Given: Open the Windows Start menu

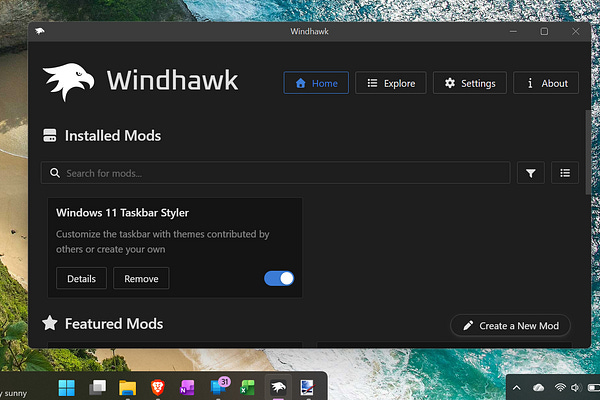Looking at the screenshot, I should click(x=67, y=388).
